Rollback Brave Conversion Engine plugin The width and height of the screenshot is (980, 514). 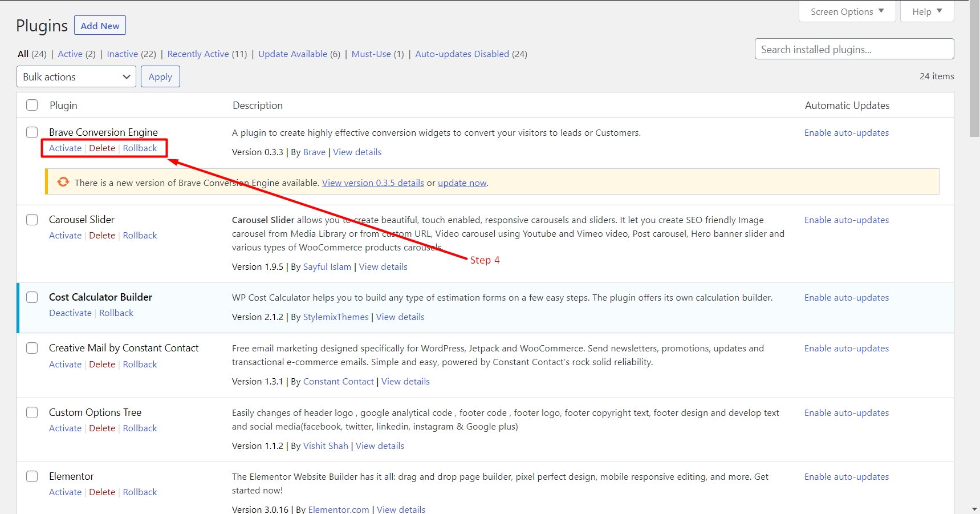(x=140, y=148)
